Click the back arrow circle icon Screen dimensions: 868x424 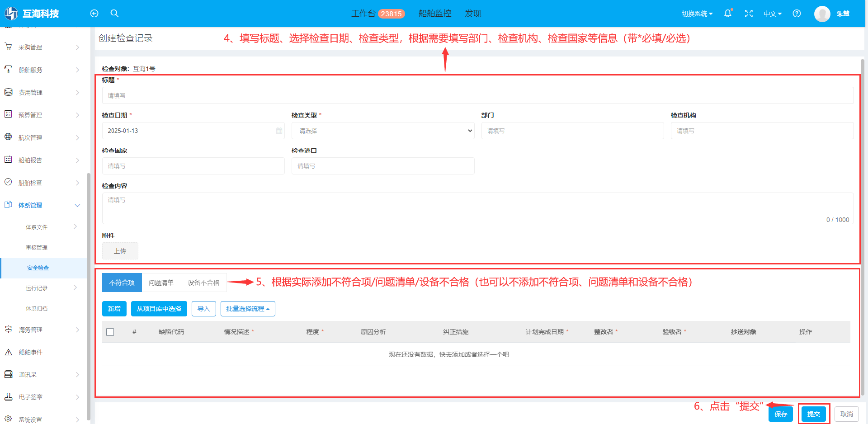point(94,14)
